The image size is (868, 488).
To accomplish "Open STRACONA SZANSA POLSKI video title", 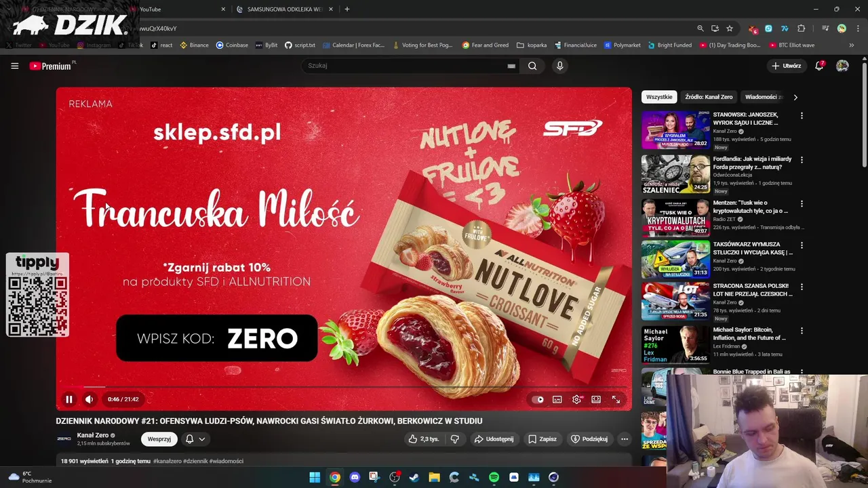I will (x=752, y=290).
